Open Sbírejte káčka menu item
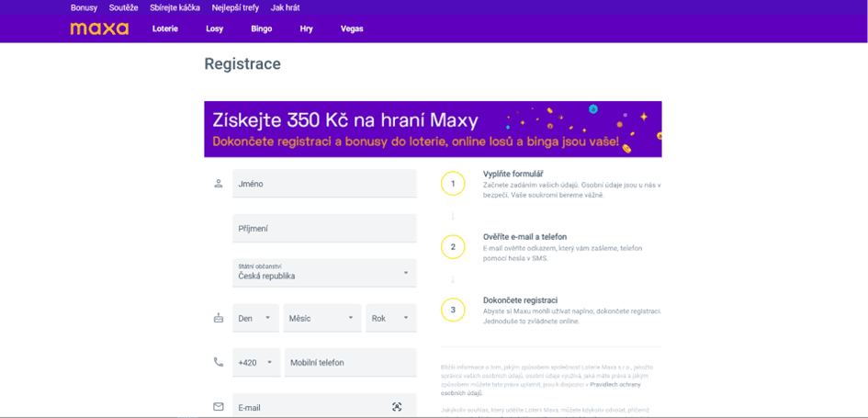868x418 pixels. 175,7
